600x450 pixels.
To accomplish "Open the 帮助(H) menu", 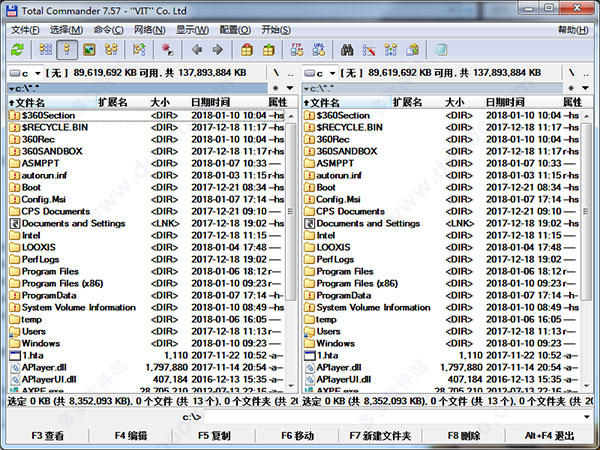I will [573, 30].
